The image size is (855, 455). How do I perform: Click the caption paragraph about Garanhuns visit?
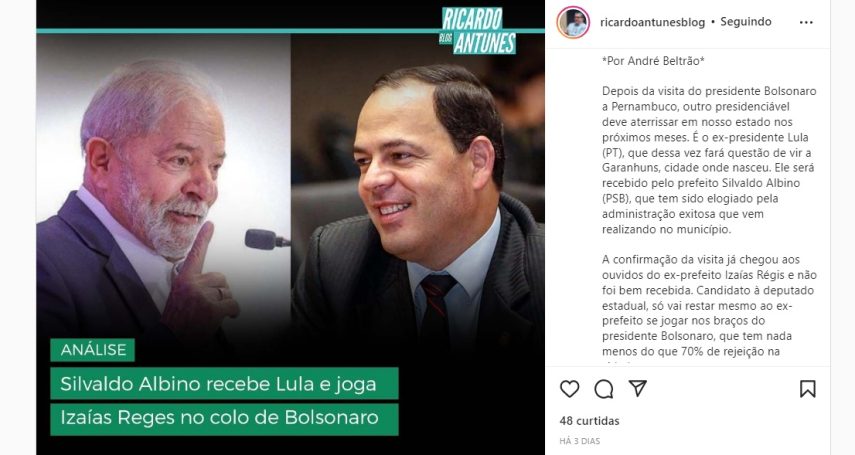pyautogui.click(x=709, y=160)
